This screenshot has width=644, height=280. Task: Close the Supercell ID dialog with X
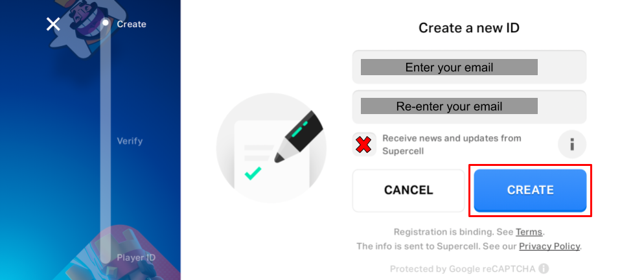click(53, 25)
